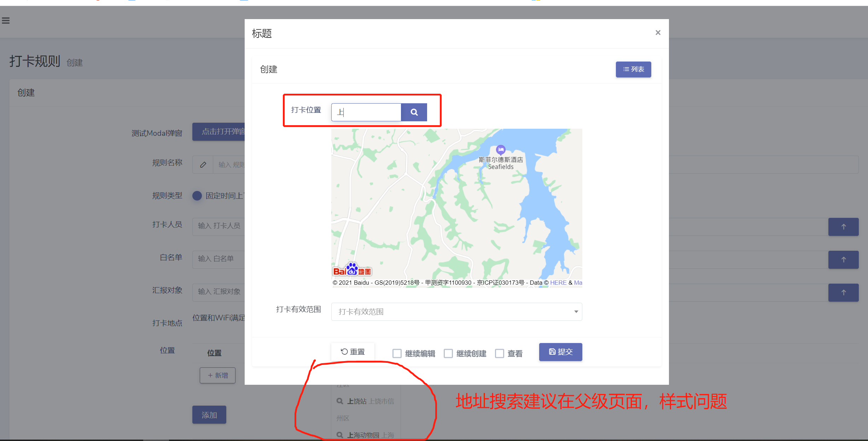This screenshot has height=441, width=868.
Task: Click the up-arrow button on 打卡人员 row
Action: (x=843, y=227)
